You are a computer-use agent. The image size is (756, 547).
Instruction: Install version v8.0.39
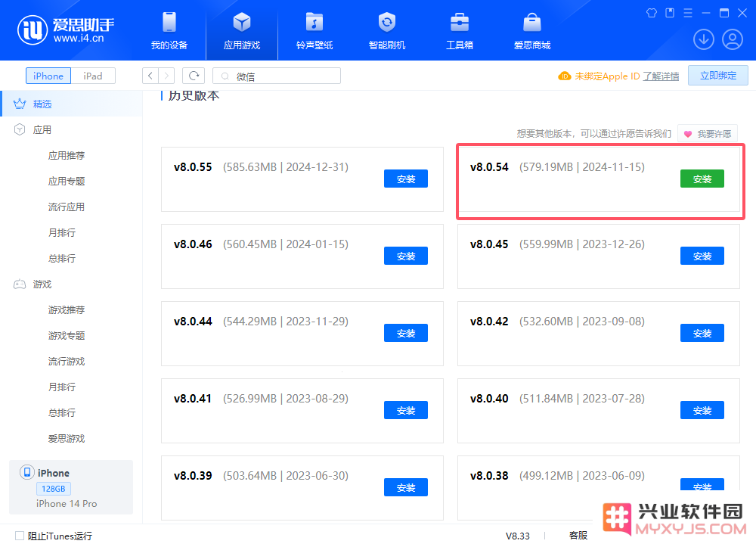point(405,488)
